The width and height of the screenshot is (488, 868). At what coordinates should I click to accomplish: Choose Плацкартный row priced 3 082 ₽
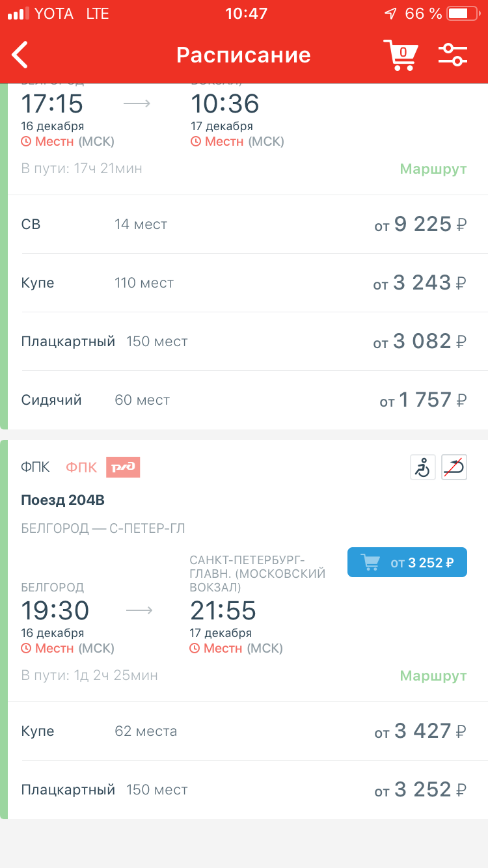[244, 342]
